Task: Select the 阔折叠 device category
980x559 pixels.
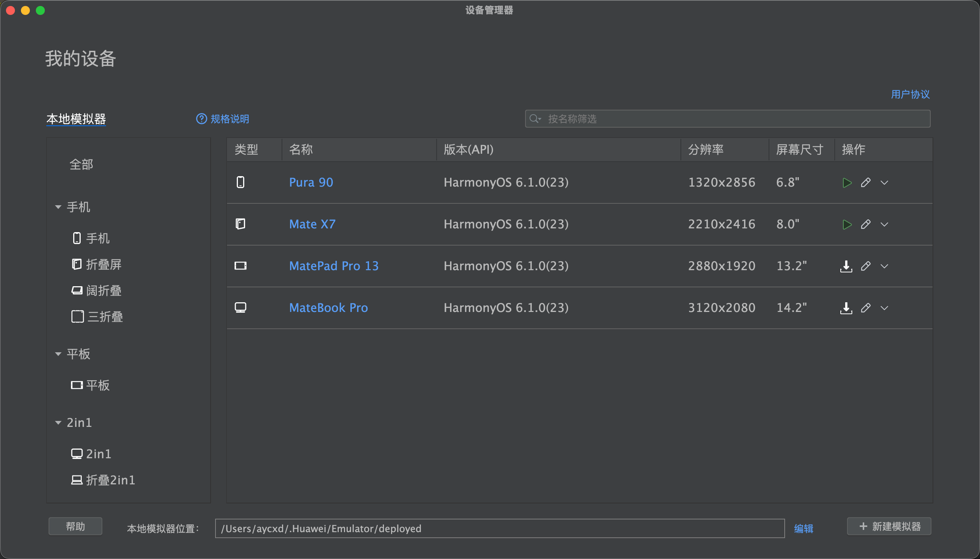Action: 97,291
